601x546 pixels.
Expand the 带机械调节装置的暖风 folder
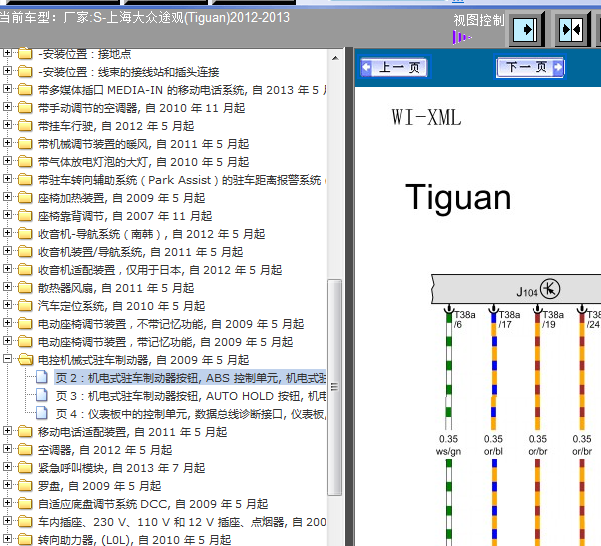[7, 143]
